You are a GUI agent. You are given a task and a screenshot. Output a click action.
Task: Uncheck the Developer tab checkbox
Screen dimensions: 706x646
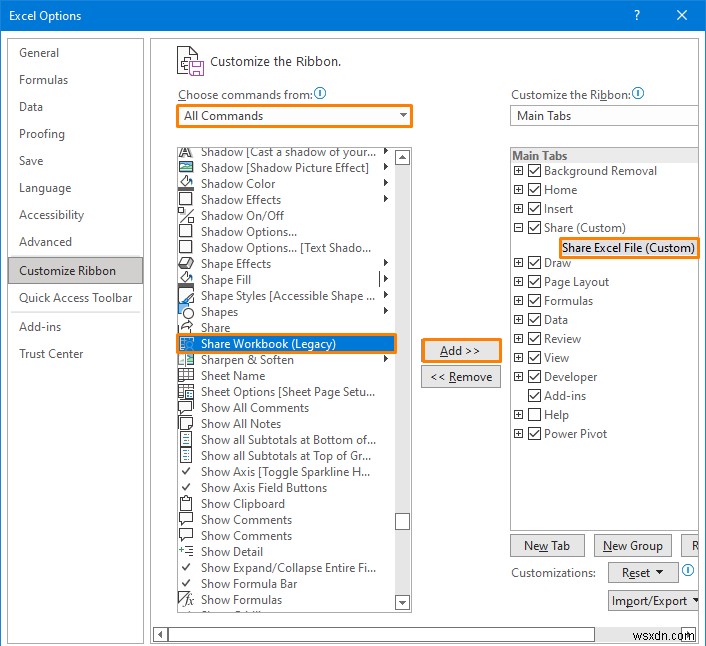(534, 377)
